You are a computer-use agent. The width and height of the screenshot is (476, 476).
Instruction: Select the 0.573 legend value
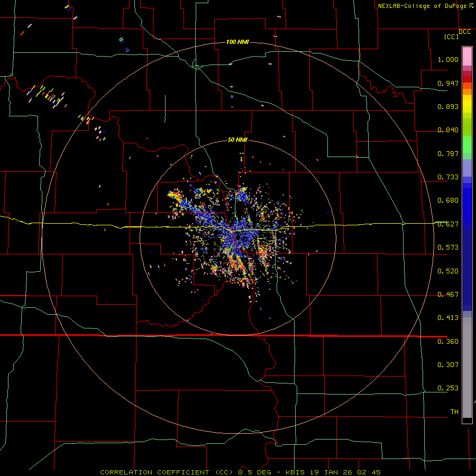448,247
